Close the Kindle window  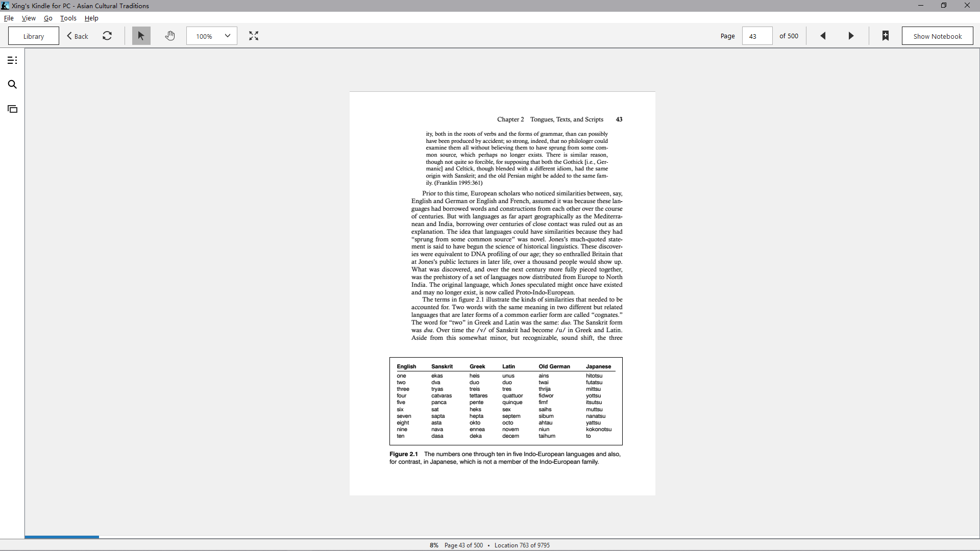pos(967,6)
